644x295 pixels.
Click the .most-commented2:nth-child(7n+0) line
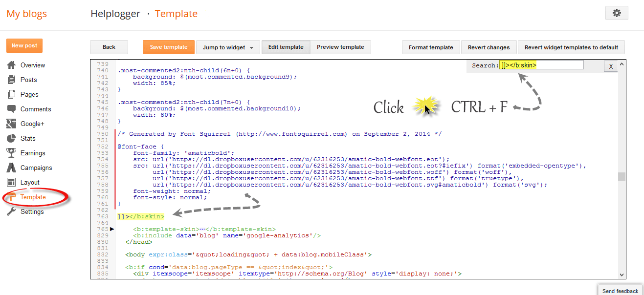(184, 102)
